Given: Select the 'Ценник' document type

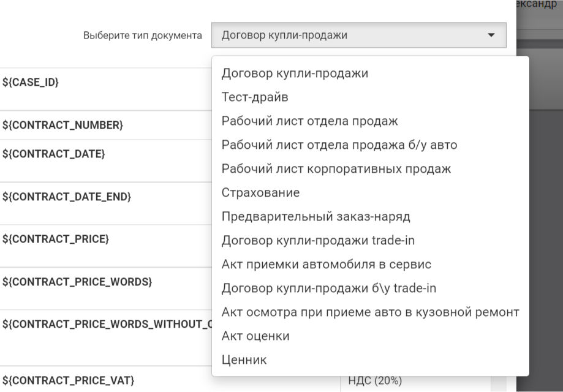Looking at the screenshot, I should click(x=244, y=360).
